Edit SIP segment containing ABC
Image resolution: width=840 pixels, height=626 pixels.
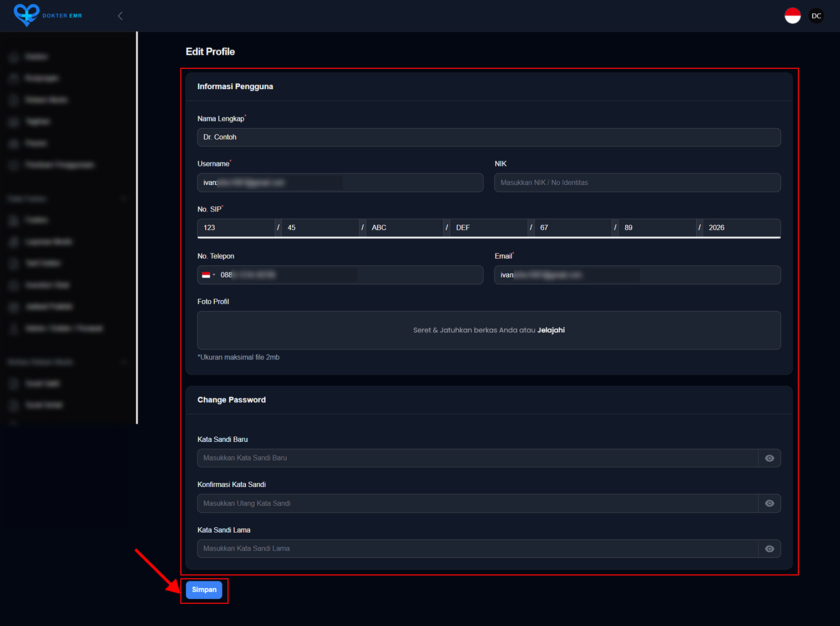coord(405,228)
